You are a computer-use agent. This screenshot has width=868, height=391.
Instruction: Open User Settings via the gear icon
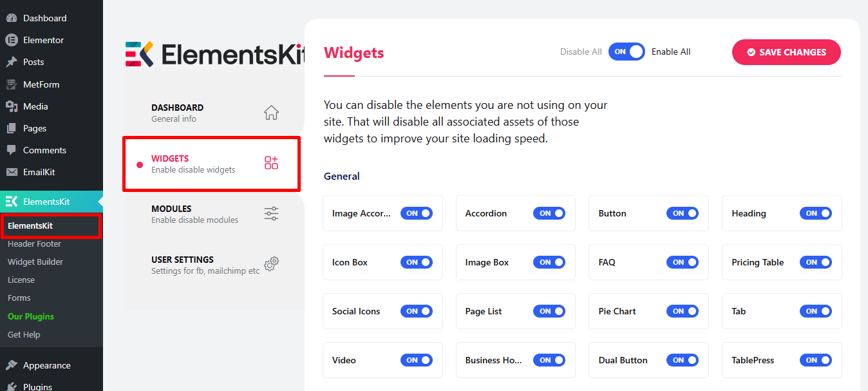pos(271,263)
